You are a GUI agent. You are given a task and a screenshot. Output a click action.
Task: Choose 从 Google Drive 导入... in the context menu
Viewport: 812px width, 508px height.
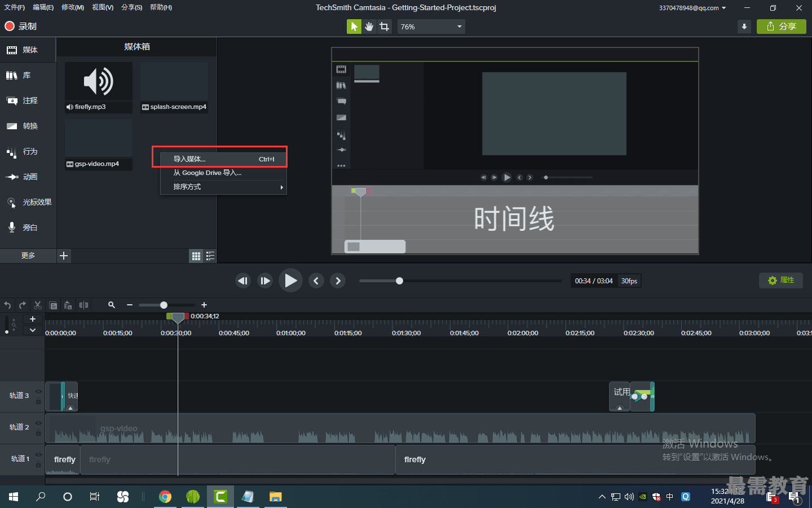tap(223, 173)
